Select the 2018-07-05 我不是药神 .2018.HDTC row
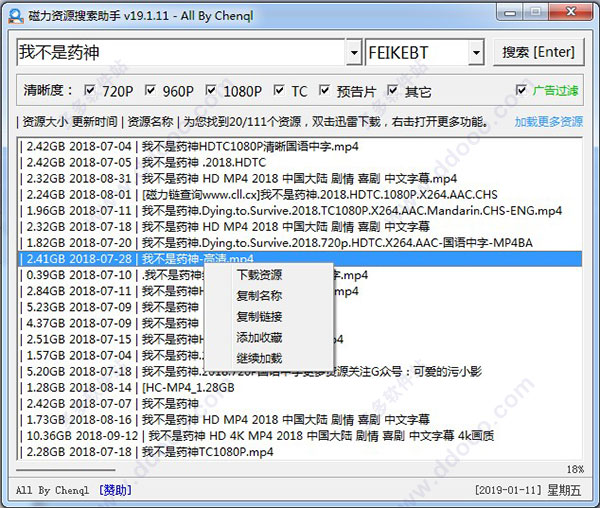Screen dimensions: 600x508 [300, 162]
